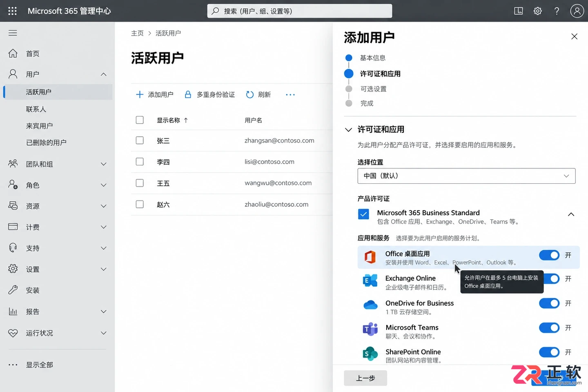Viewport: 588px width, 392px height.
Task: Click the OneDrive for Business cloud icon
Action: (370, 305)
